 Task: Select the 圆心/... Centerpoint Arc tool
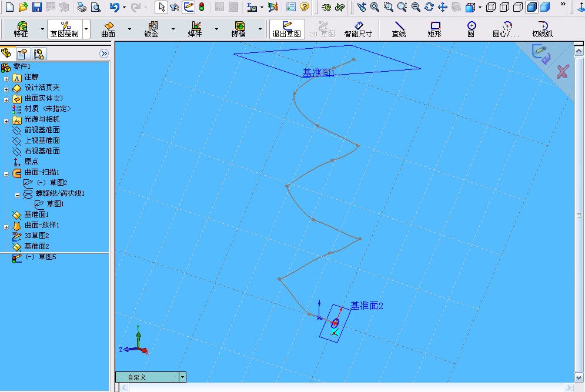pos(506,29)
